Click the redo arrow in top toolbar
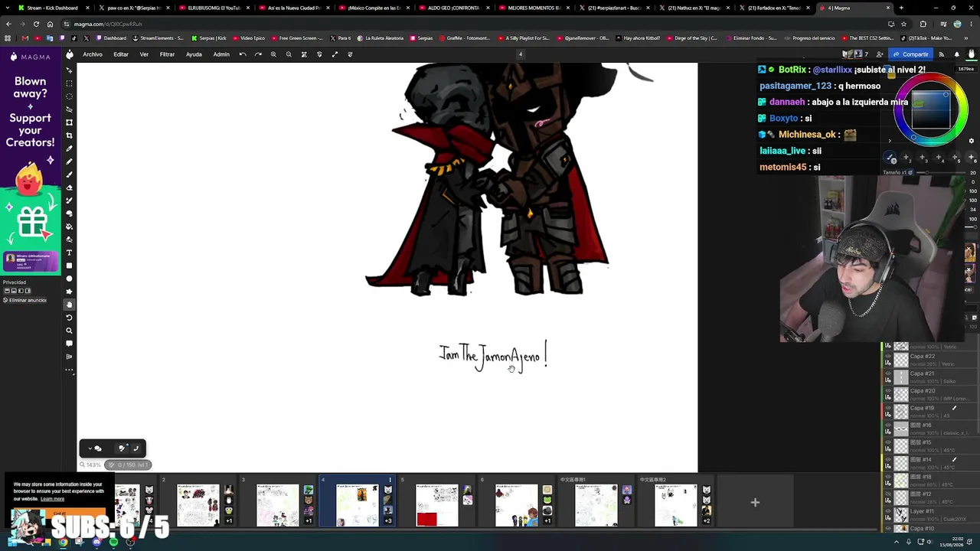This screenshot has height=551, width=980. 258,54
